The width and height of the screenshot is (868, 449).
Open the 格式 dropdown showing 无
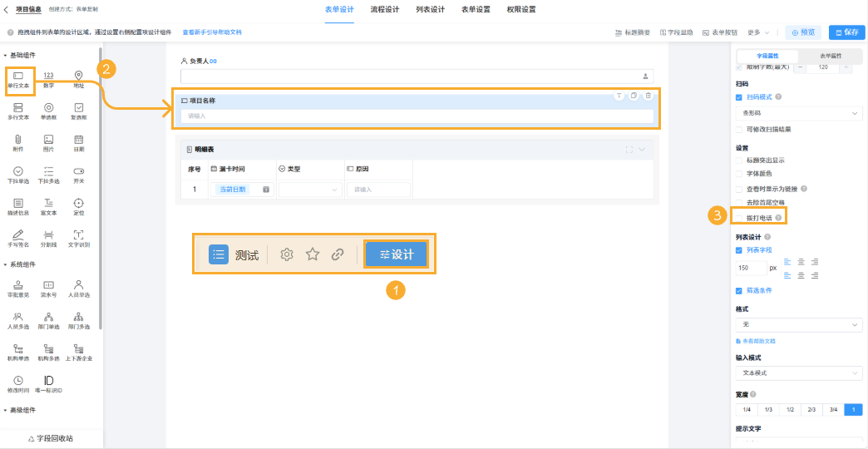pyautogui.click(x=799, y=324)
